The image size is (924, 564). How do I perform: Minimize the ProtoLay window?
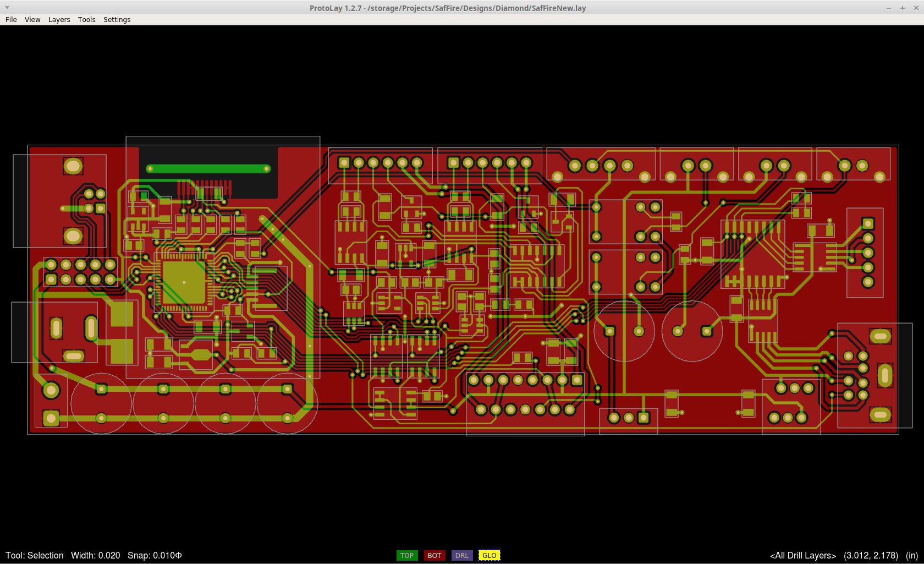pyautogui.click(x=889, y=8)
